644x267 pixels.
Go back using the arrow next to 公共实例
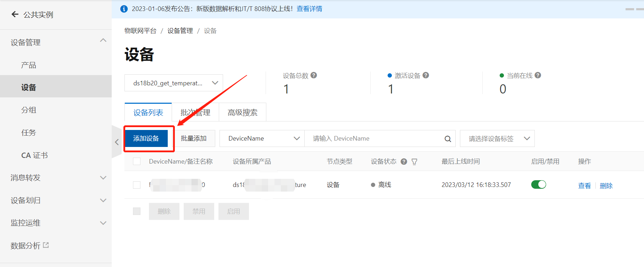15,14
